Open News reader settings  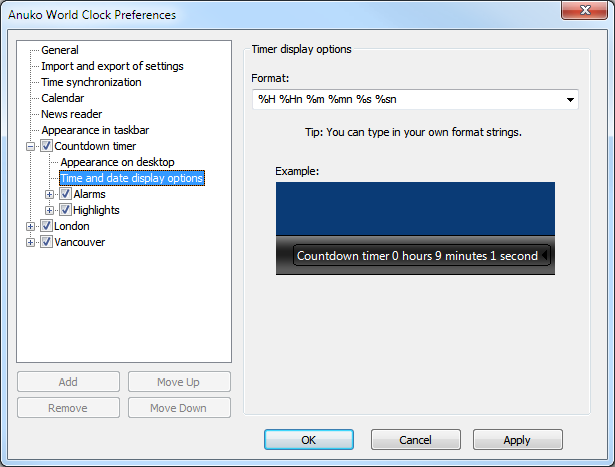click(71, 114)
